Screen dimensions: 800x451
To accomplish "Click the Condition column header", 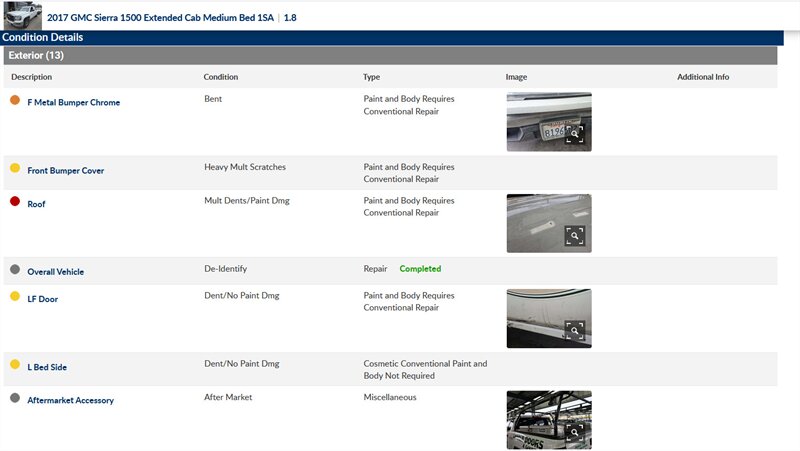I will (220, 77).
